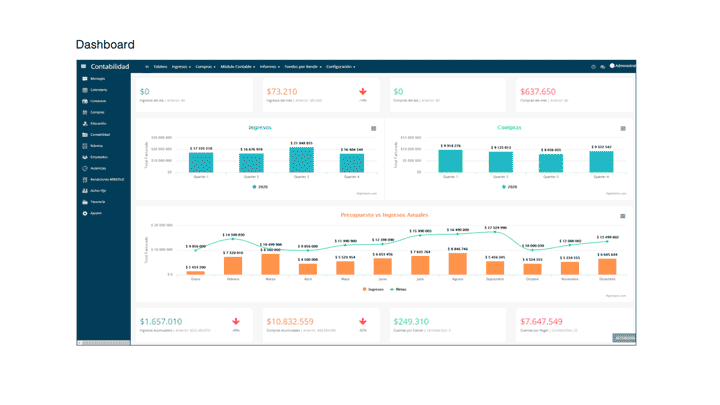The height and width of the screenshot is (405, 720).
Task: Open Rendiciones MINEDUC in the sidebar
Action: tap(104, 180)
